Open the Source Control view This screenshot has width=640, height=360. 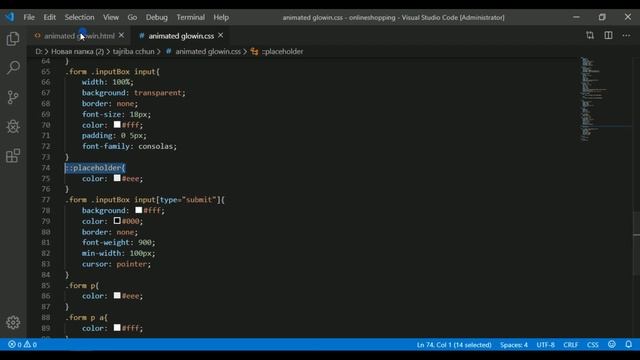pos(13,97)
